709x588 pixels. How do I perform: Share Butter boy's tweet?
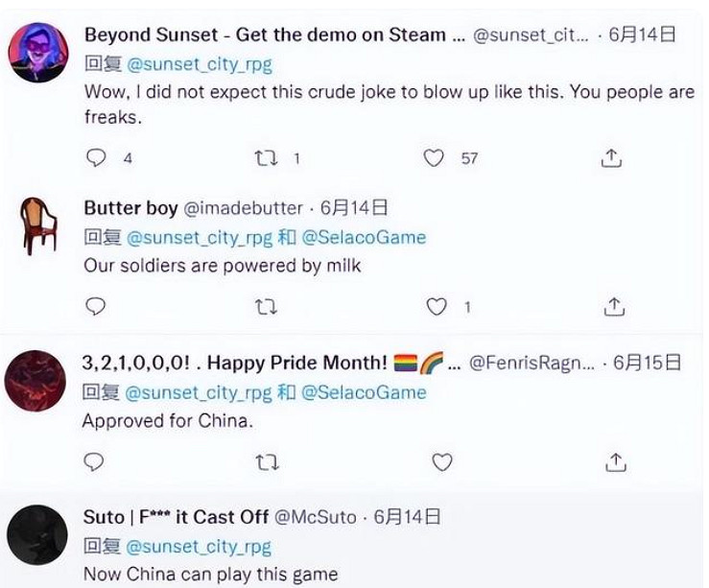pyautogui.click(x=615, y=307)
